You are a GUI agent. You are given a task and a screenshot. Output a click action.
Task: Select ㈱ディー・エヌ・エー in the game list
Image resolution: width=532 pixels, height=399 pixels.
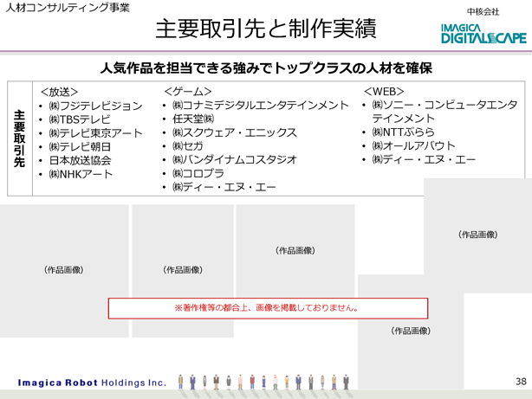point(224,187)
